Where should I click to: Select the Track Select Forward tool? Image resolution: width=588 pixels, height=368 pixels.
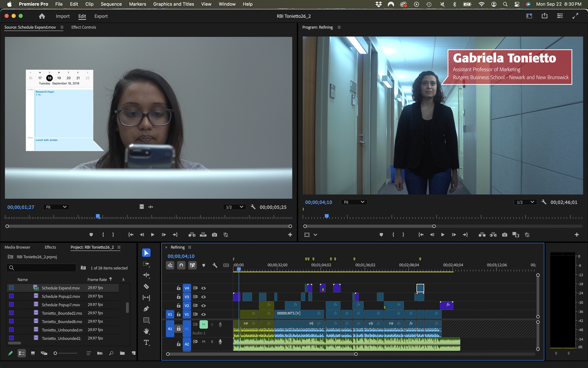pos(146,264)
